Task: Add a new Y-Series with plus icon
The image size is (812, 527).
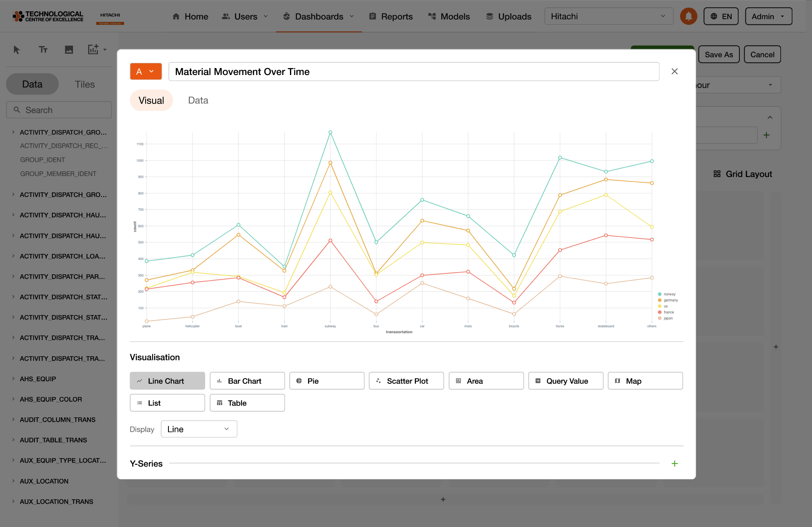Action: pos(675,463)
